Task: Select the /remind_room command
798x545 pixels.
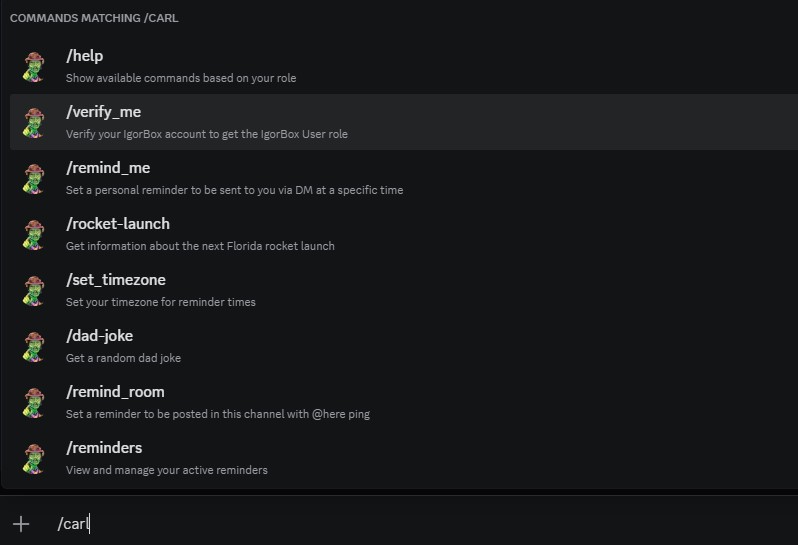Action: pos(115,392)
